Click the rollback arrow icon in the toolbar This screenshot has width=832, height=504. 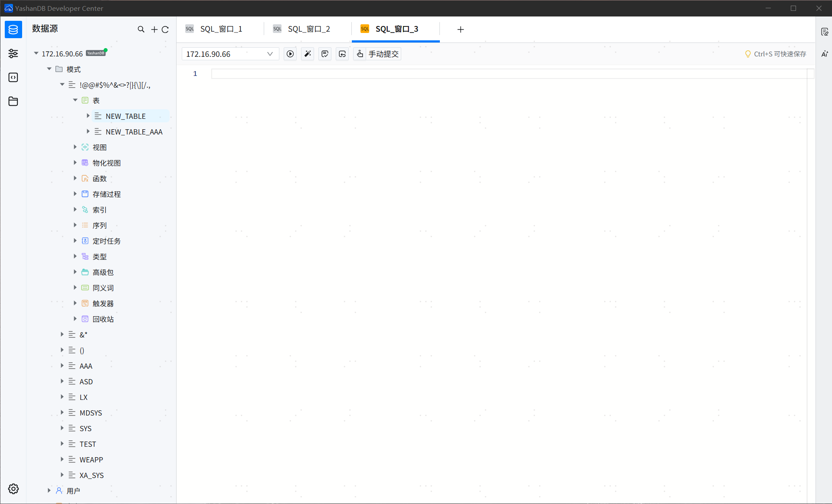pyautogui.click(x=342, y=54)
